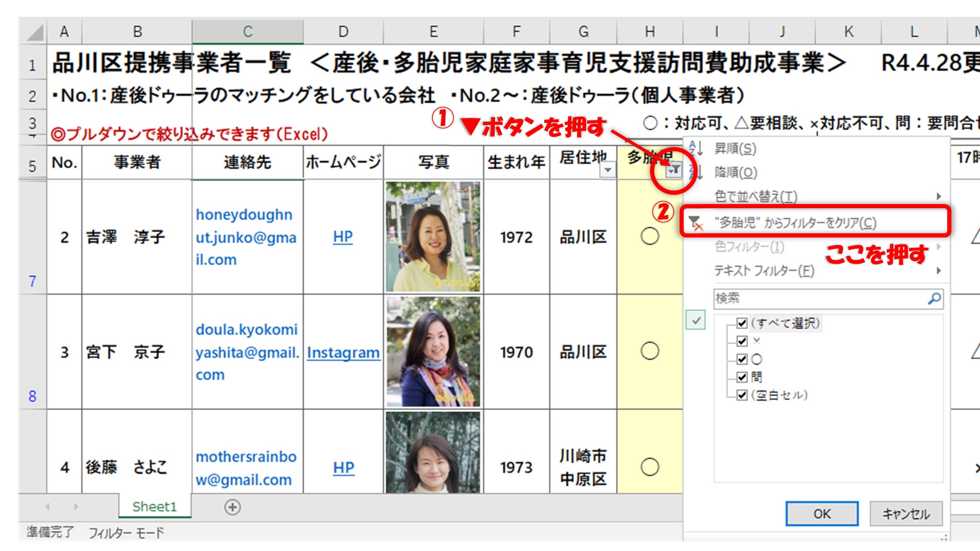Toggle the (すべて選択) checkbox
Viewport: 980px width, 551px height.
click(x=742, y=323)
